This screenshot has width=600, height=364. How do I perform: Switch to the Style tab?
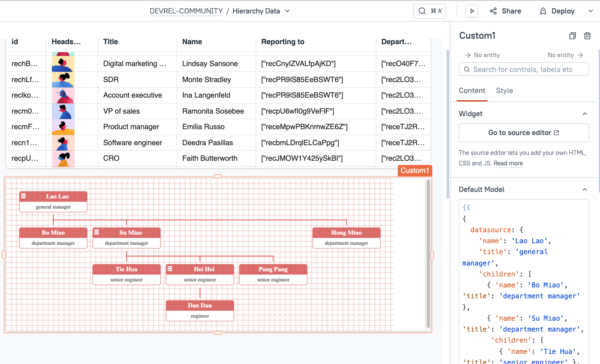[x=504, y=90]
